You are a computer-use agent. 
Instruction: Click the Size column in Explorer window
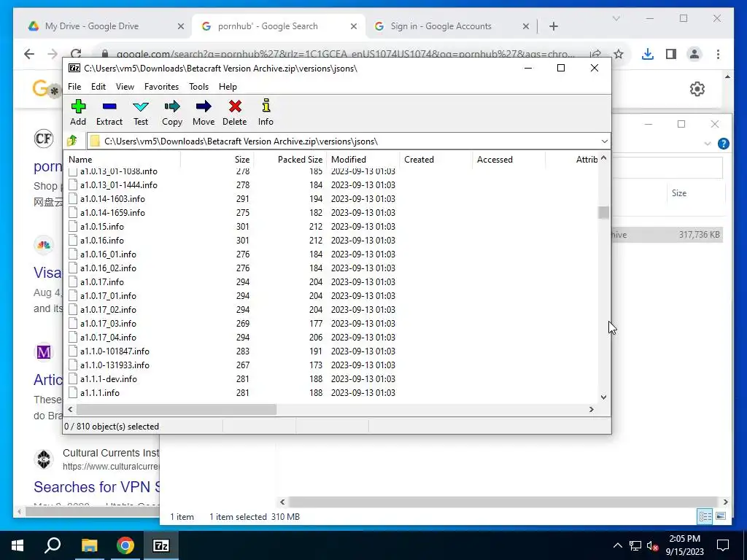tap(679, 192)
